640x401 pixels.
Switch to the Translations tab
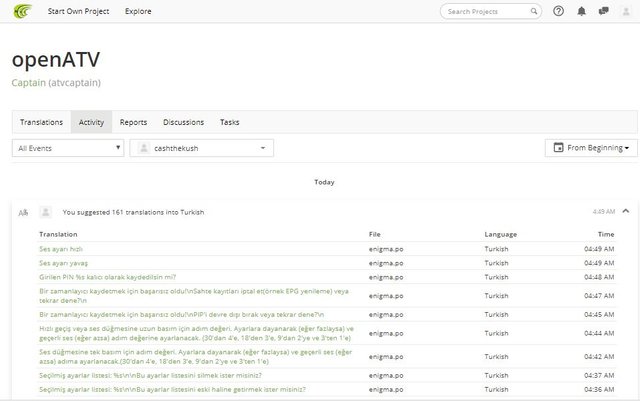(42, 122)
